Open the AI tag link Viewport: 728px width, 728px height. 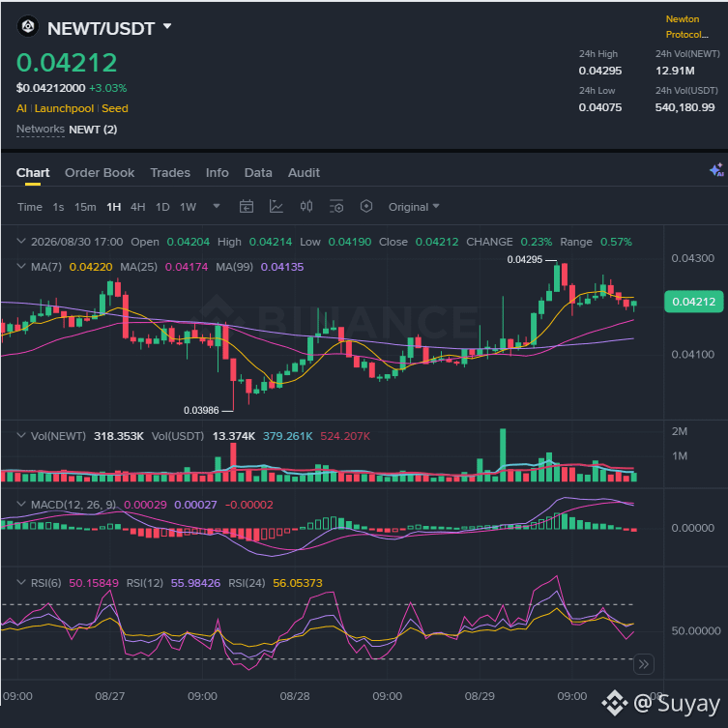coord(21,108)
